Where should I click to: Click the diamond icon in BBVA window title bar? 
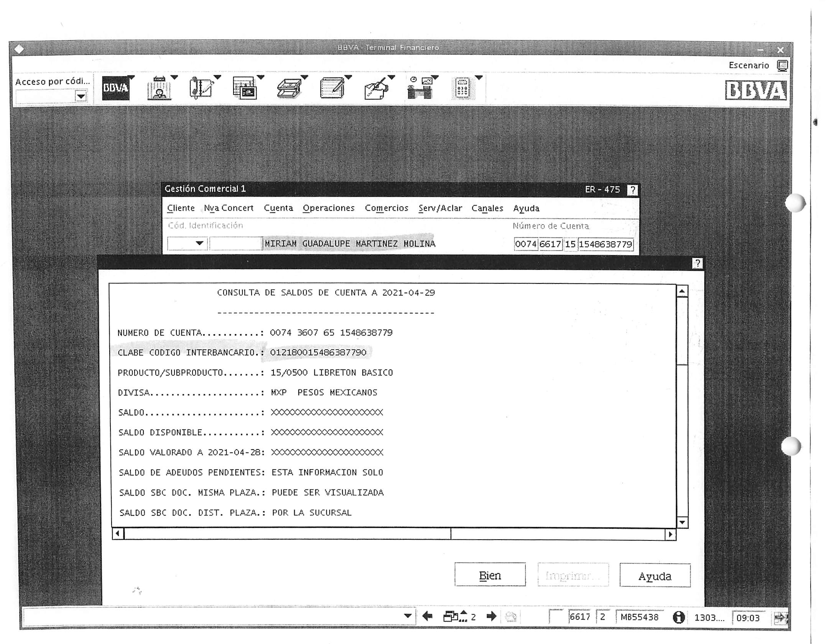(19, 49)
